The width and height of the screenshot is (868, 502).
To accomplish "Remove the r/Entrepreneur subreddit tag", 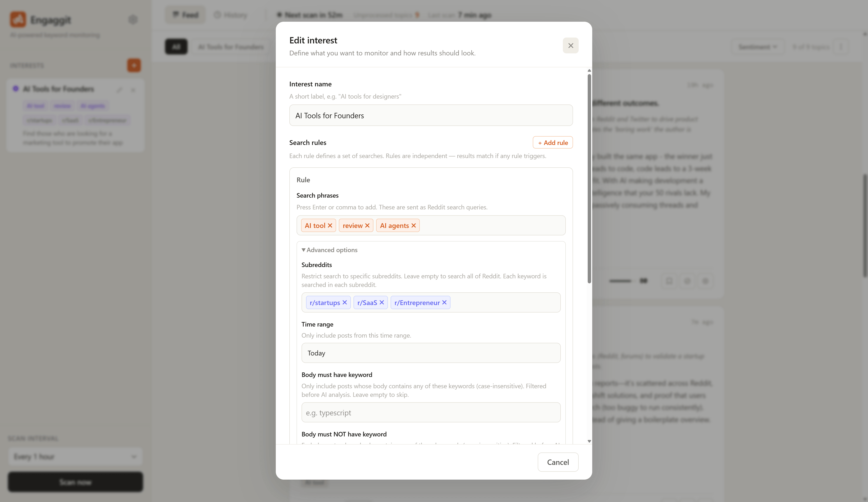I will click(444, 302).
